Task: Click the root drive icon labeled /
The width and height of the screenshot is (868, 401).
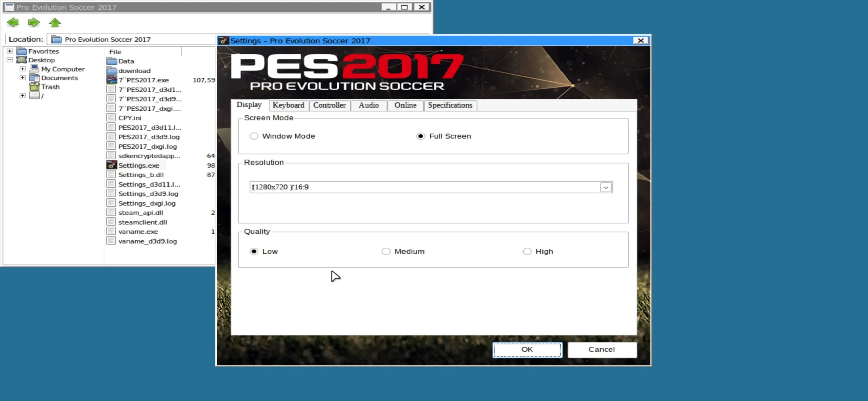Action: tap(35, 96)
